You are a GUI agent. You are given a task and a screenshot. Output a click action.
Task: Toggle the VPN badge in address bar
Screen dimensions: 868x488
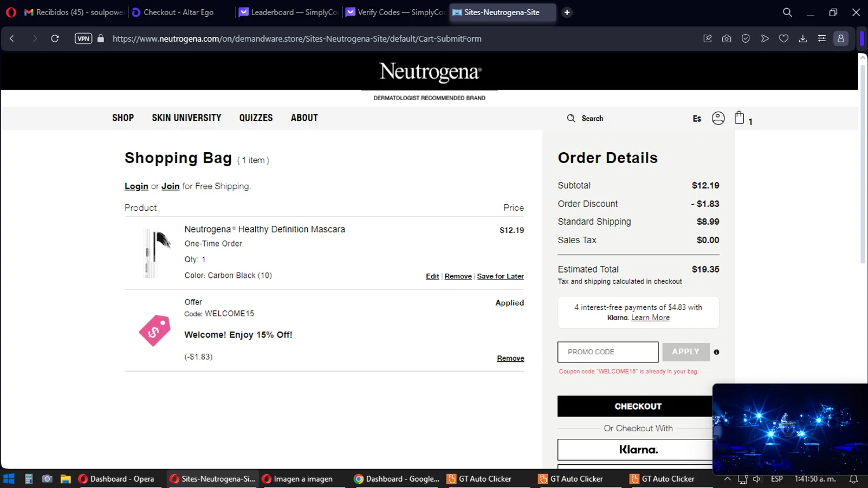click(x=83, y=39)
